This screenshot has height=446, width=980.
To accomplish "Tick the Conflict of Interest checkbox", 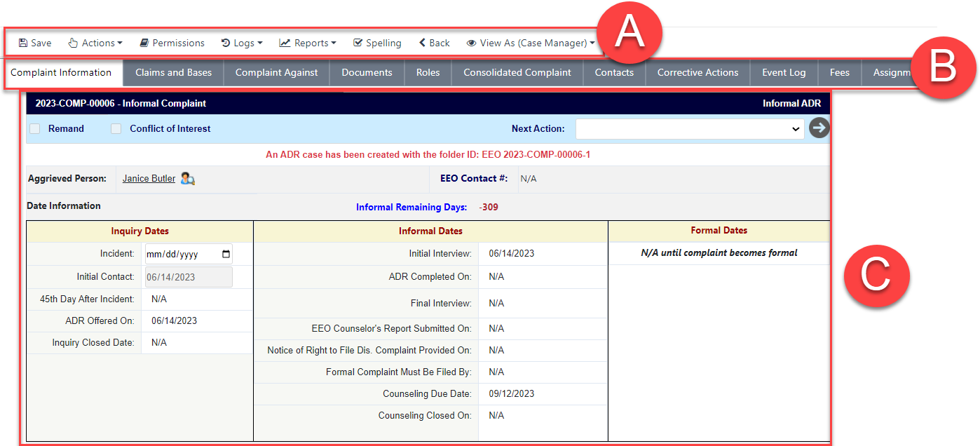I will point(116,129).
